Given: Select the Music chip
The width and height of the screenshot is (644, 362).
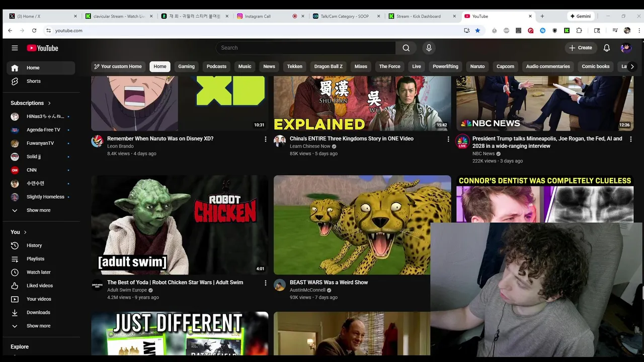Looking at the screenshot, I should 245,66.
